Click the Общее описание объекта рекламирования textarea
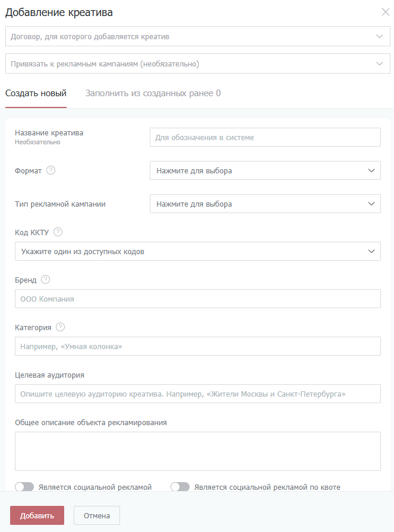 click(x=197, y=451)
